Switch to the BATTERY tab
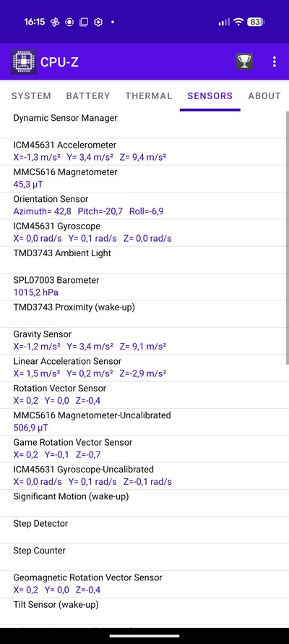 pos(88,96)
